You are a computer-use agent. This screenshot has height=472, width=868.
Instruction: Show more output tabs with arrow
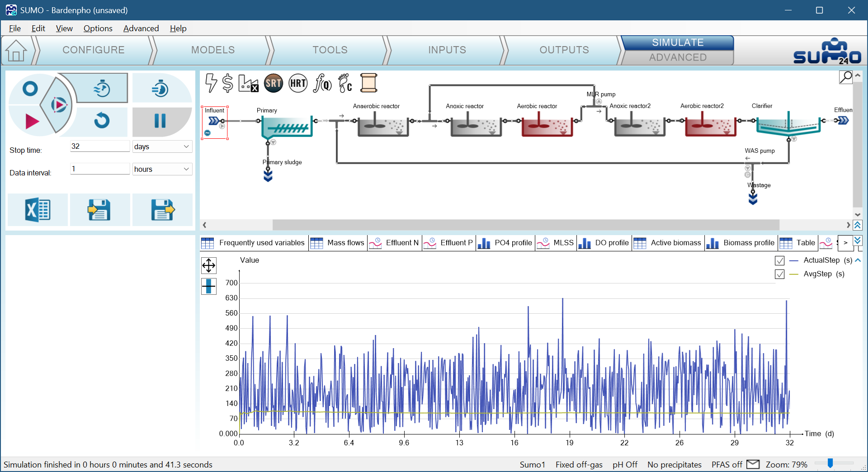845,243
